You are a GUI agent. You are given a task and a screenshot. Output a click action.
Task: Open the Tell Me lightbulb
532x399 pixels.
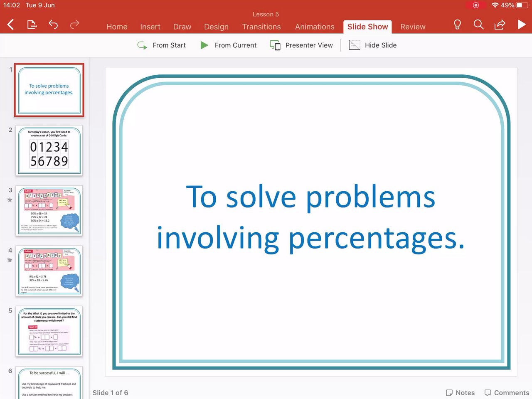[457, 25]
